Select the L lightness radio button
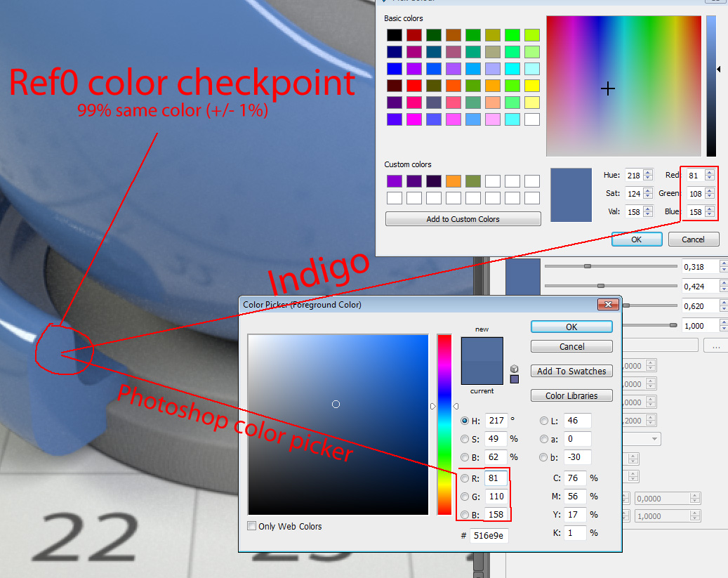 click(545, 421)
